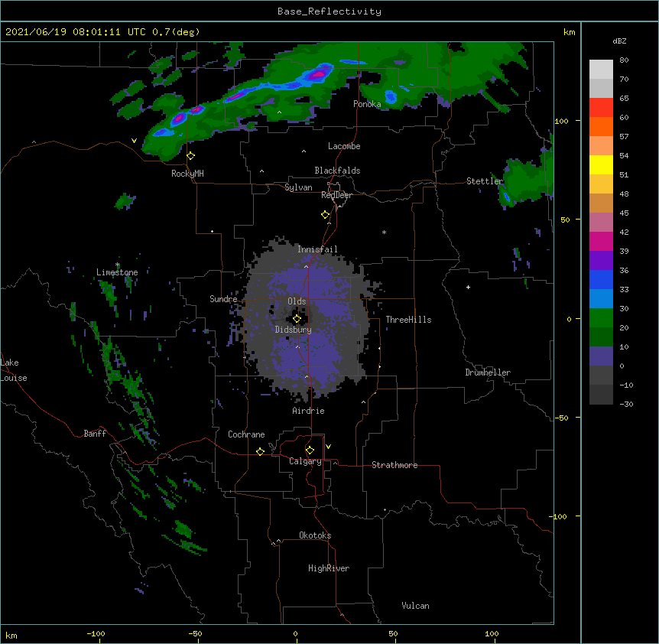
Task: Click the Ponoka city label
Action: point(367,104)
